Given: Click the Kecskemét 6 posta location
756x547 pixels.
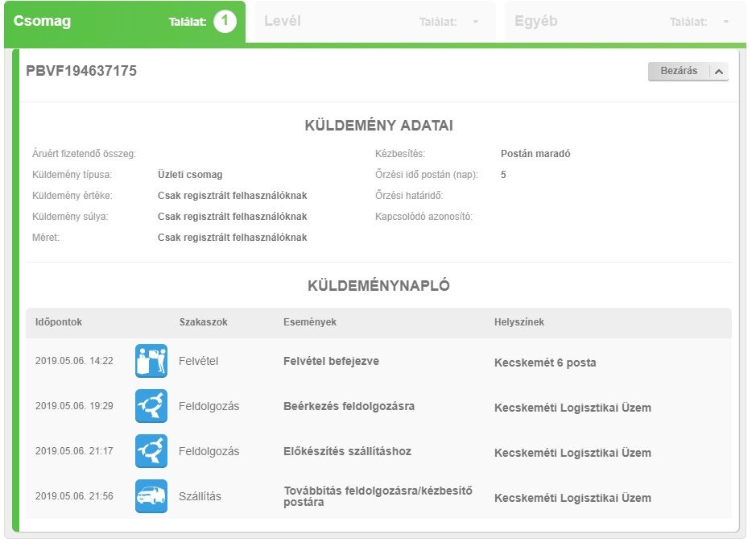Looking at the screenshot, I should [545, 363].
